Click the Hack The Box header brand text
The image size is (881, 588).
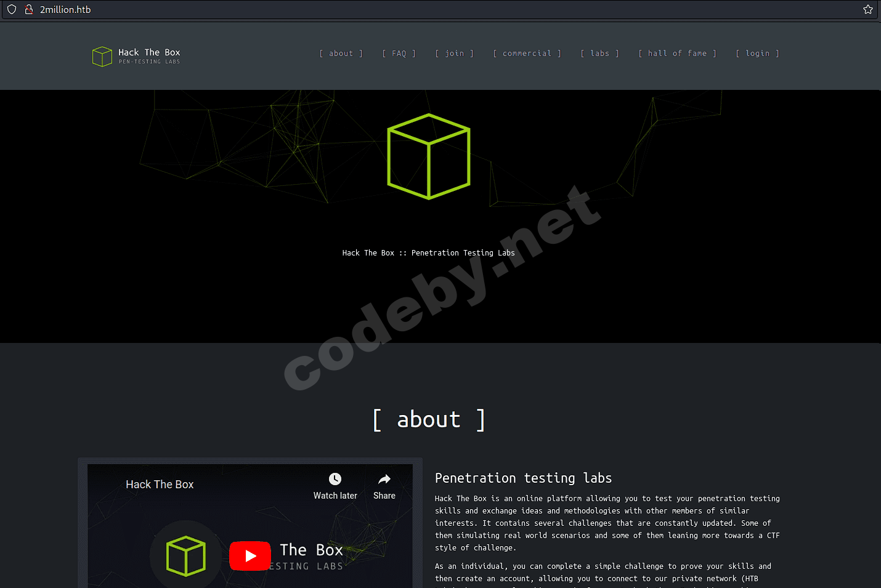pyautogui.click(x=149, y=53)
